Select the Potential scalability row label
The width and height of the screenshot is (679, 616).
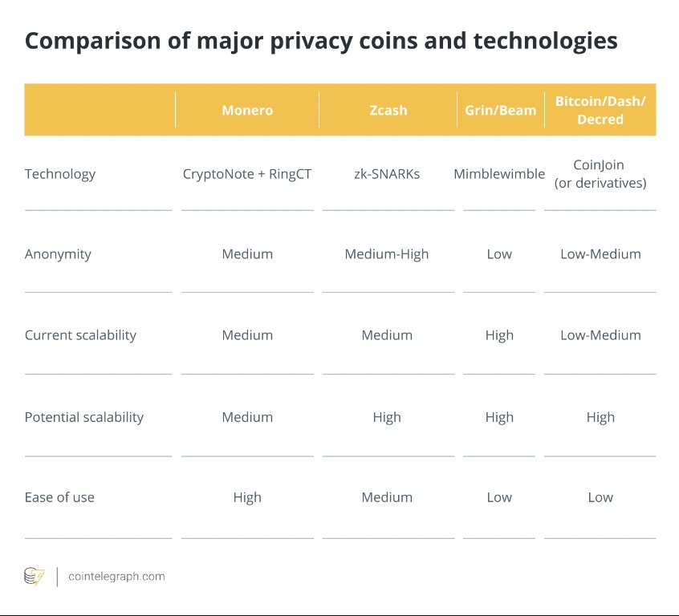click(84, 417)
